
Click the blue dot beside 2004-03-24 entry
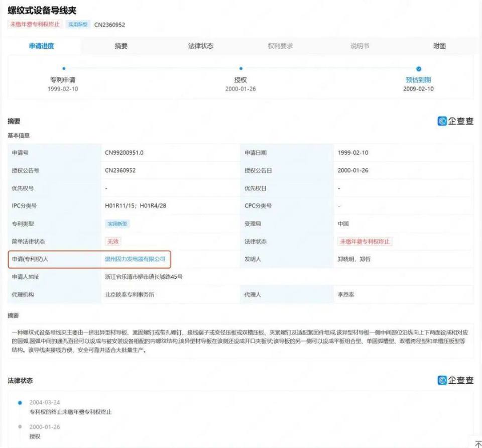tap(19, 401)
